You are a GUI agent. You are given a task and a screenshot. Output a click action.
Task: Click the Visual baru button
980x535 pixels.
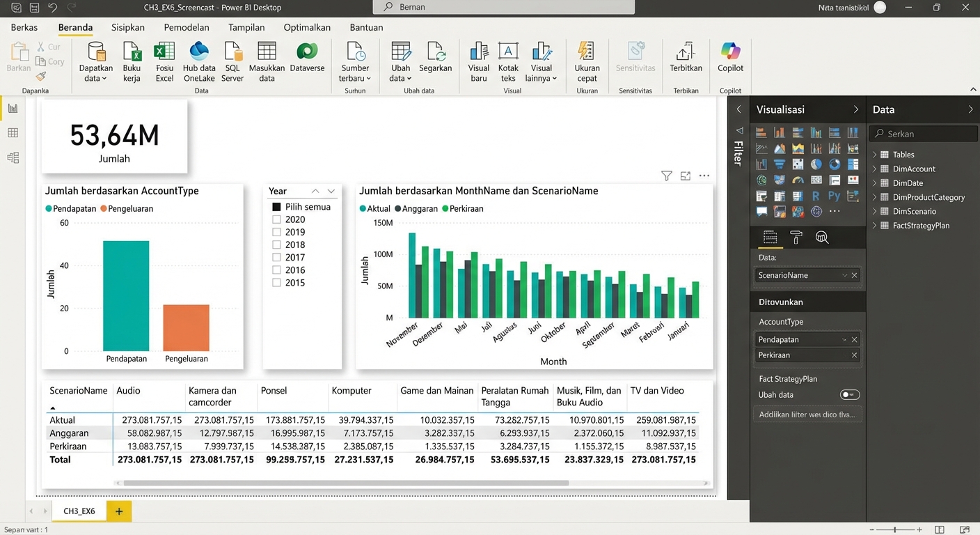(478, 59)
